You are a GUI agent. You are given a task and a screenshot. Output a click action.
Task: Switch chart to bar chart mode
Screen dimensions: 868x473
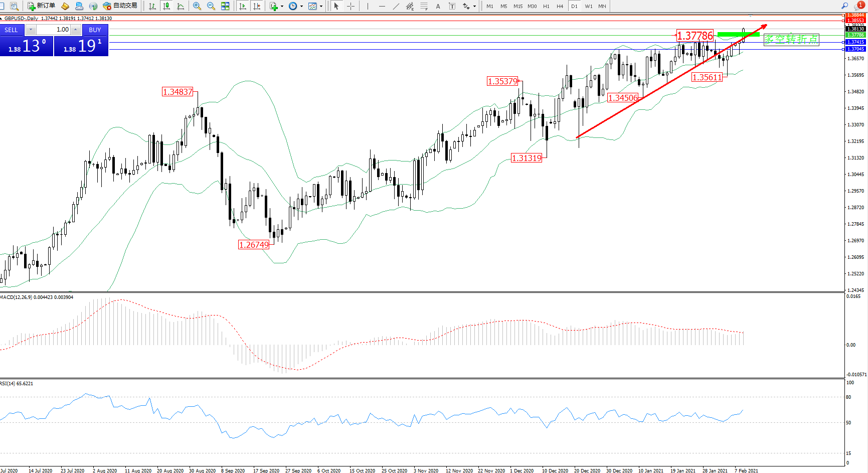coord(152,6)
